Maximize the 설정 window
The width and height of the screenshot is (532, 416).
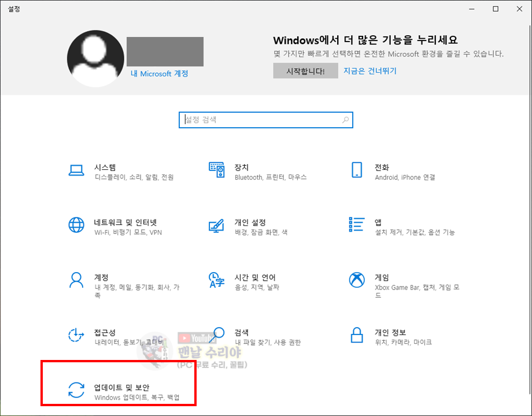click(x=496, y=9)
